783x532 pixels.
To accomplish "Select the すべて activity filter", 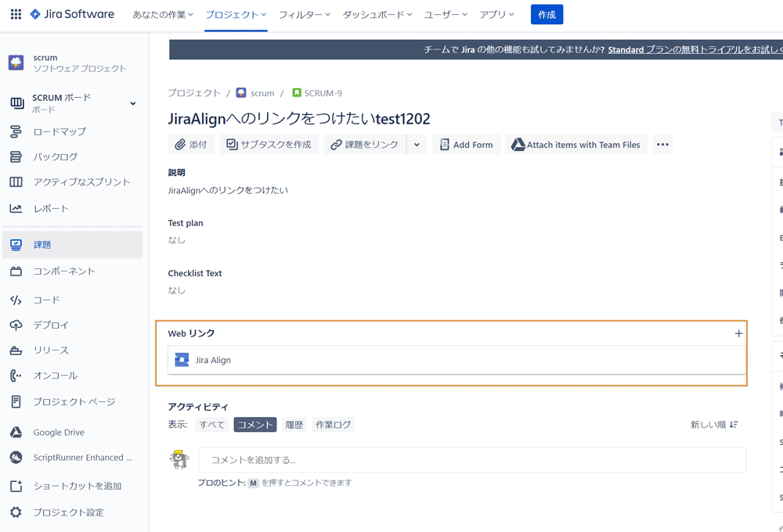I will (211, 425).
